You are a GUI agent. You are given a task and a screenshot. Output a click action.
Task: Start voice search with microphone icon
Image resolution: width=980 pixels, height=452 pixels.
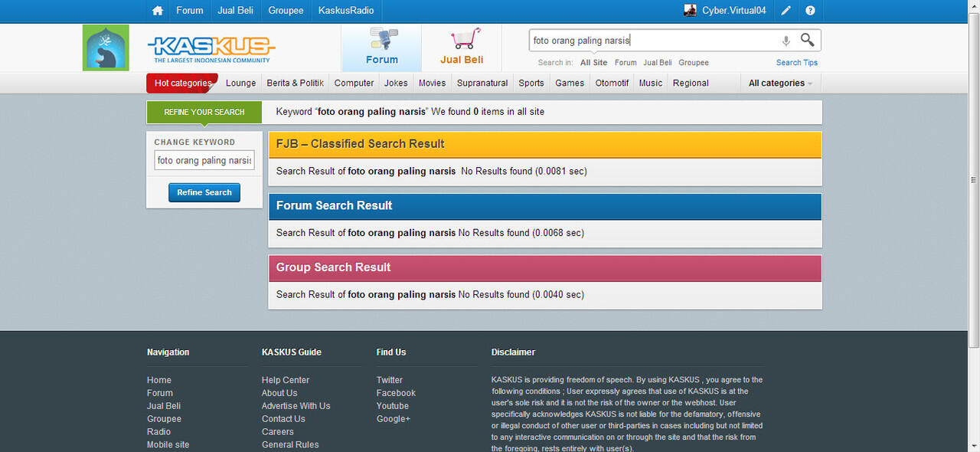pos(786,41)
